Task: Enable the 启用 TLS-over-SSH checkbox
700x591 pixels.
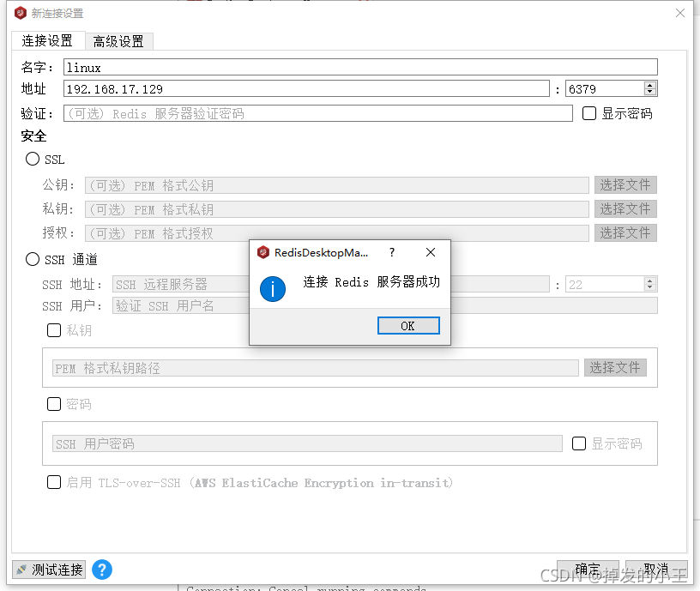Action: click(x=54, y=482)
